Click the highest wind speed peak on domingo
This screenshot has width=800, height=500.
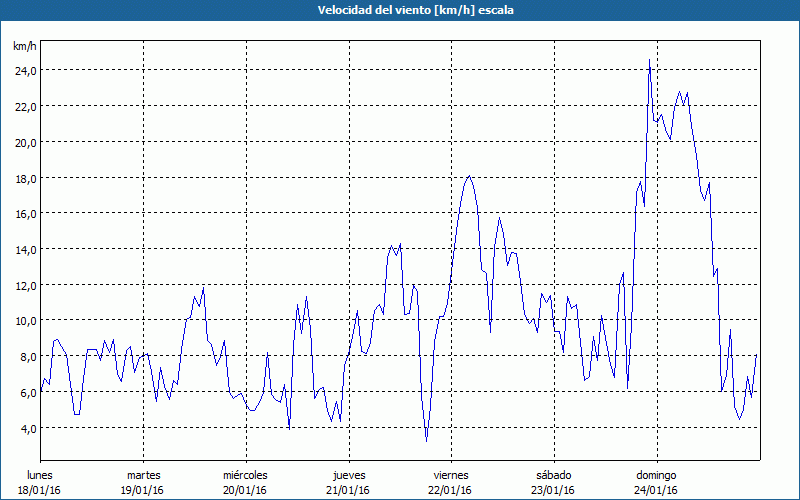coord(649,62)
